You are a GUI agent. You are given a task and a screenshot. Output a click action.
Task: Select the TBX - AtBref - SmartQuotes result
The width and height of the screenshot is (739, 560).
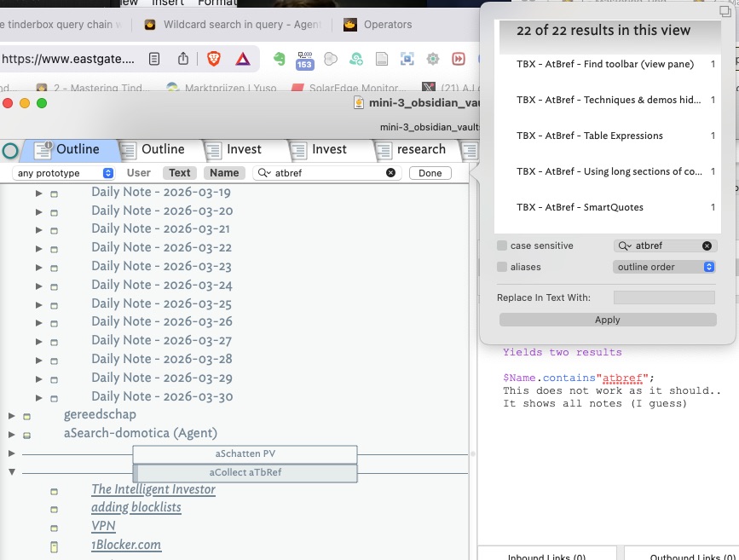tap(580, 207)
